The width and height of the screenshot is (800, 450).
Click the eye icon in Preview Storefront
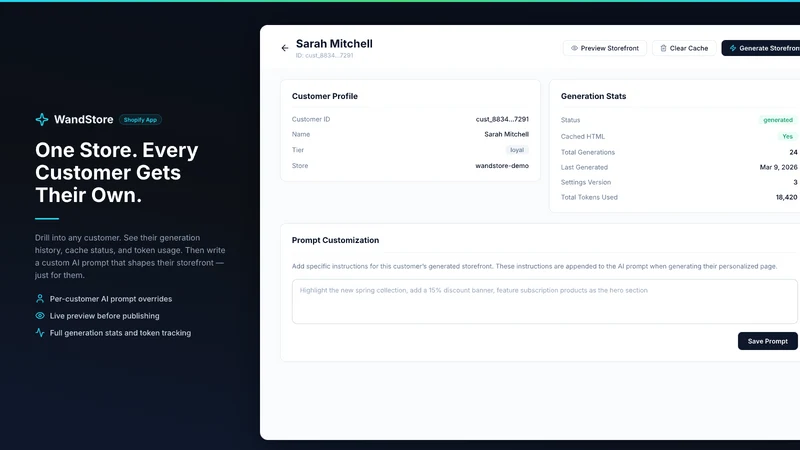[574, 48]
